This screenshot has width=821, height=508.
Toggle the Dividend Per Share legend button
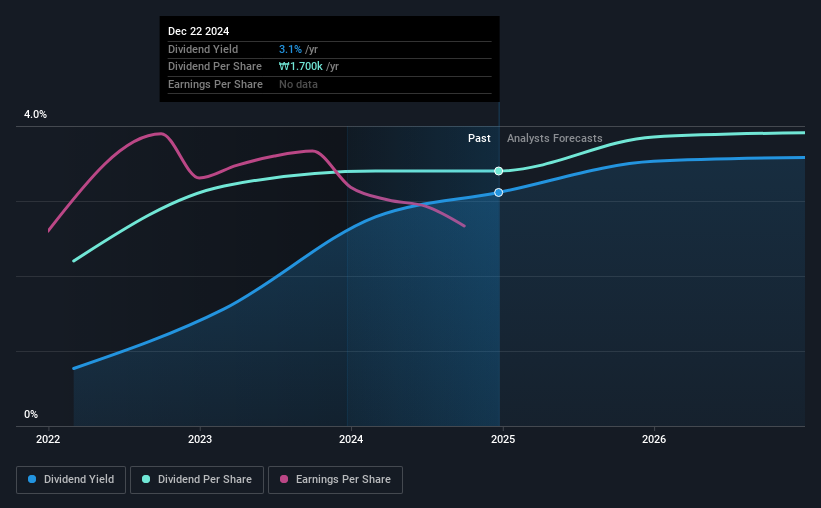197,479
